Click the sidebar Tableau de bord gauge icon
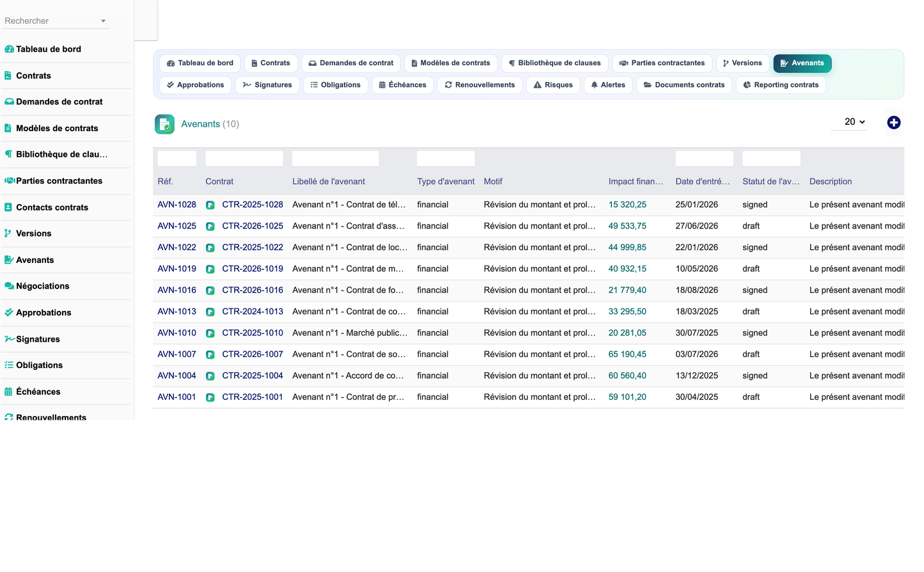The image size is (924, 572). click(x=9, y=49)
